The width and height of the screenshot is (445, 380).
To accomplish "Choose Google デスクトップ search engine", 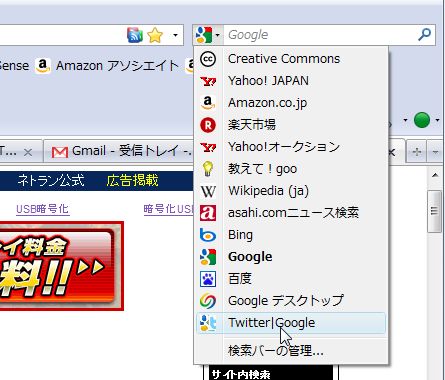I will [291, 301].
